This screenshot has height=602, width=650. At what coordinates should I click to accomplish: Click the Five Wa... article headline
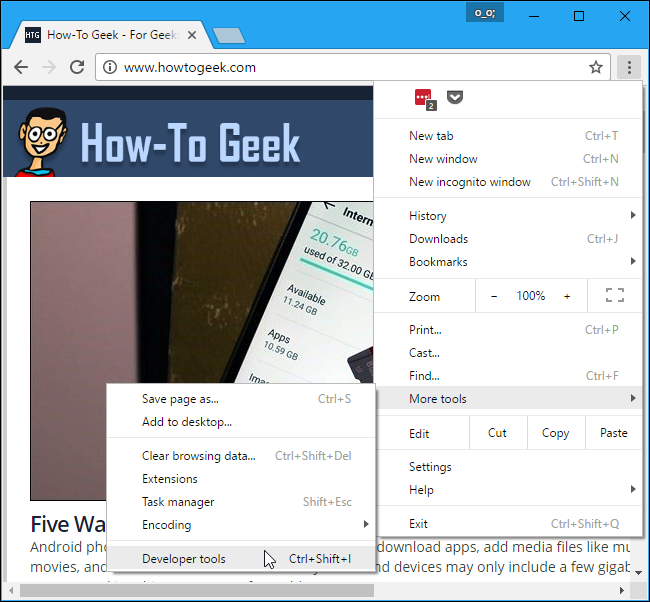coord(68,524)
